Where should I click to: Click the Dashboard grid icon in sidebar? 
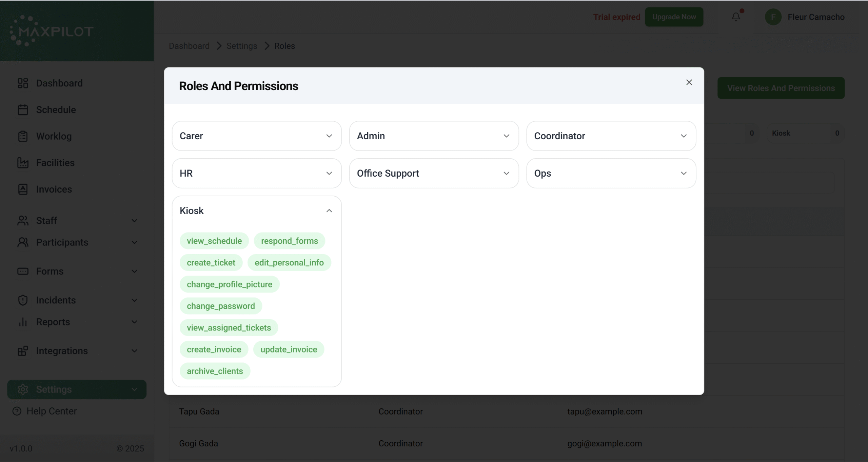pos(23,83)
